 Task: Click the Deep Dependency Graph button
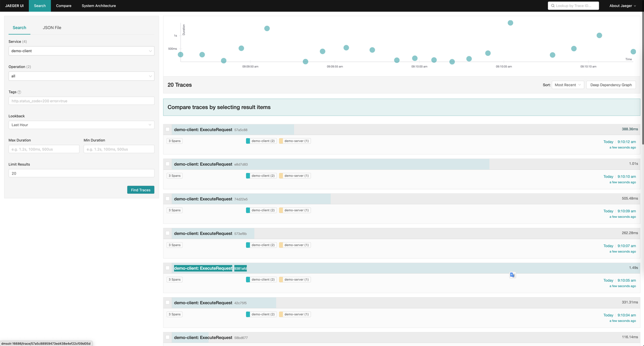tap(611, 85)
